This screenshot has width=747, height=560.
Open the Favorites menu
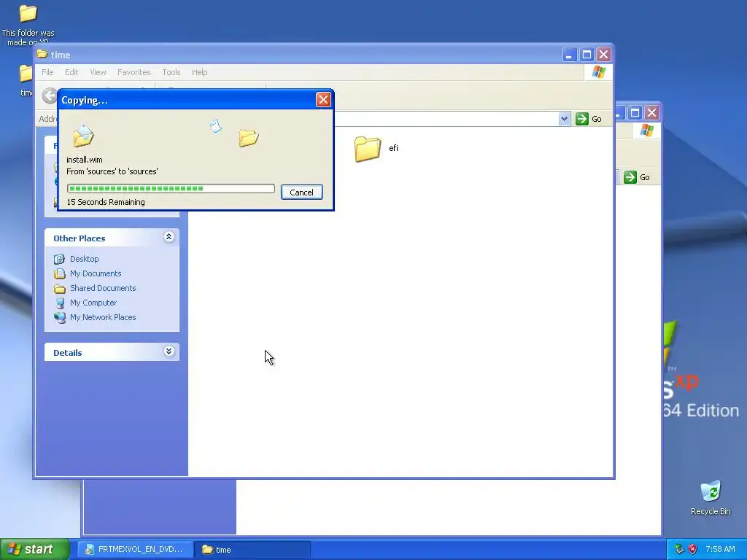click(x=134, y=72)
